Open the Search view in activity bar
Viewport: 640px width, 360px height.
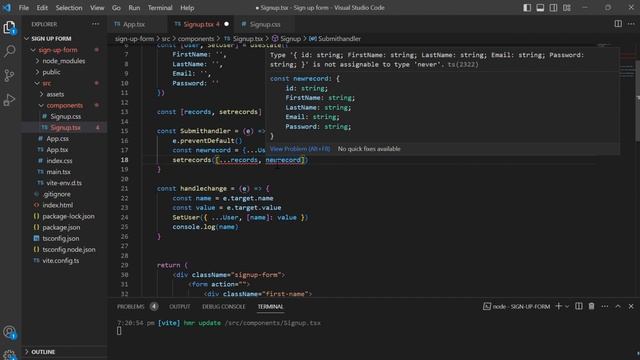point(9,51)
